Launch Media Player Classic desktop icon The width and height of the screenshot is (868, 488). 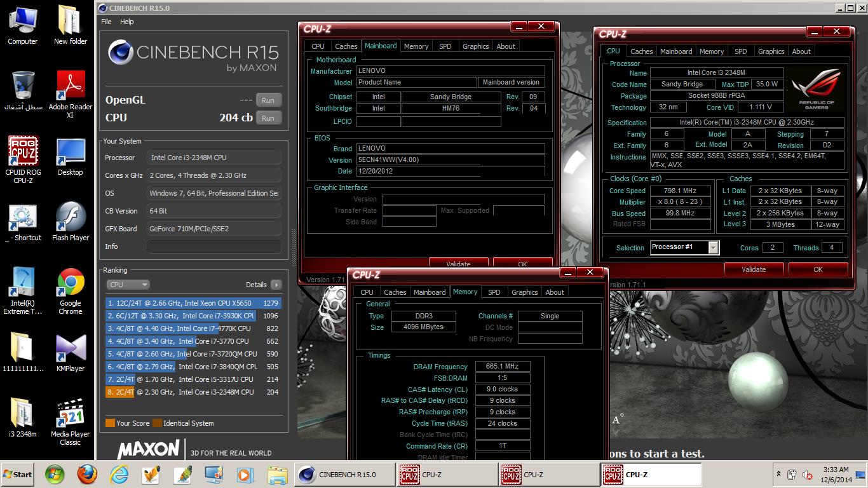[70, 422]
